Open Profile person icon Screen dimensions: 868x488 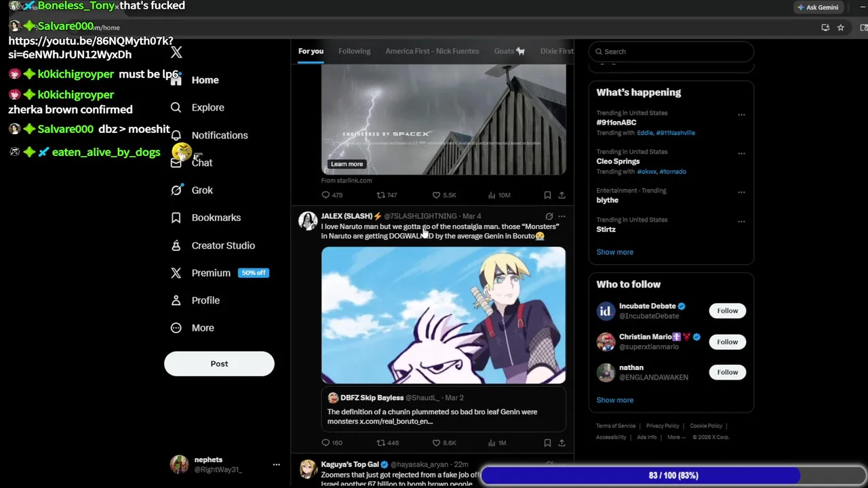(176, 300)
